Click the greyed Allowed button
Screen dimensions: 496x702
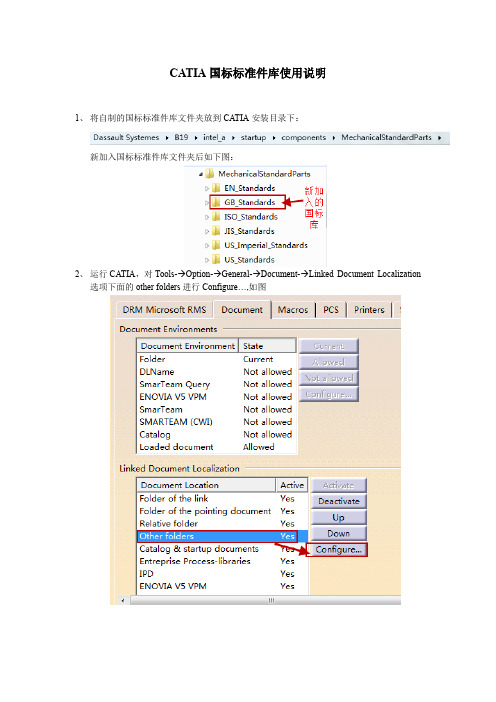coord(329,362)
